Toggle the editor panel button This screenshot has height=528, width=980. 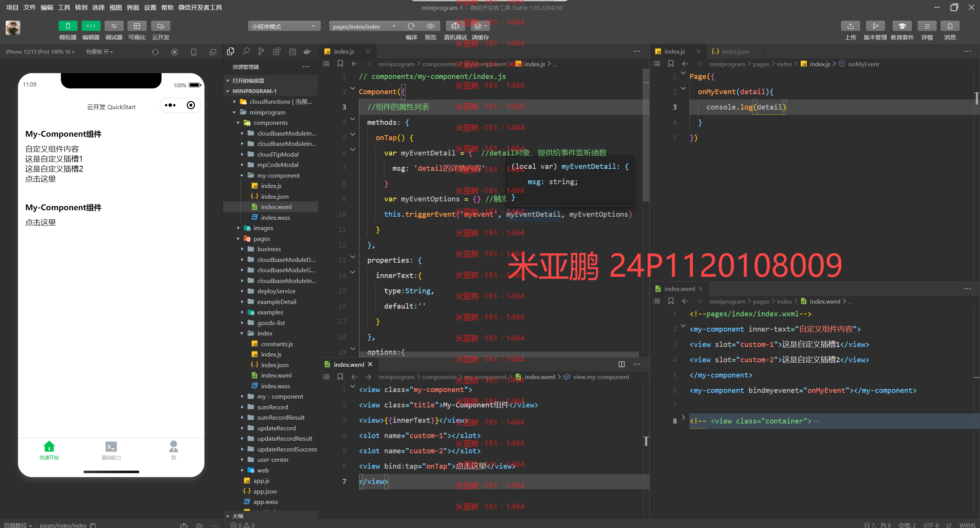pos(91,26)
